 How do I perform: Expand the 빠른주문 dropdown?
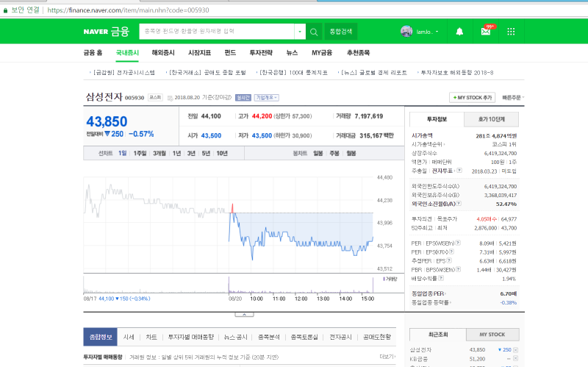coord(513,98)
